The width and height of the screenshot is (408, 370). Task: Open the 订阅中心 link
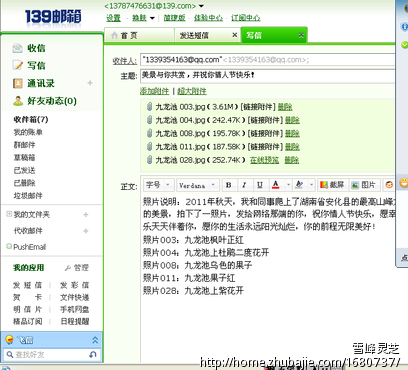[x=246, y=18]
